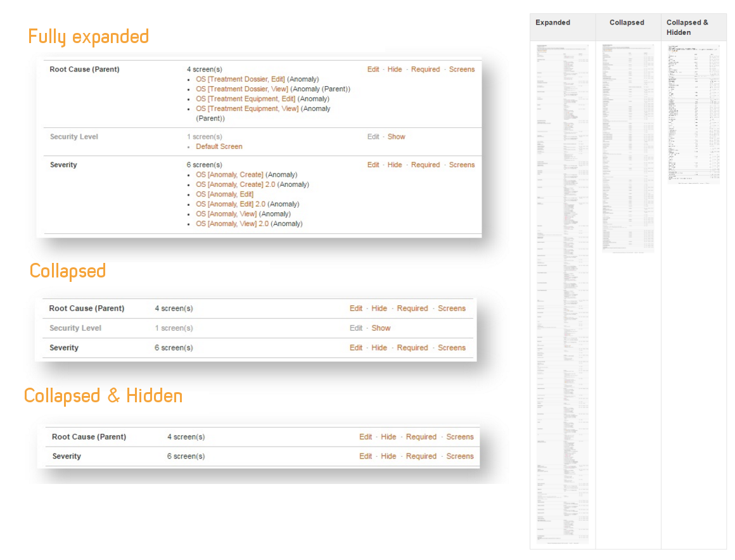735x560 pixels.
Task: Click Edit for Root Cause in Fully expanded panel
Action: pyautogui.click(x=373, y=69)
